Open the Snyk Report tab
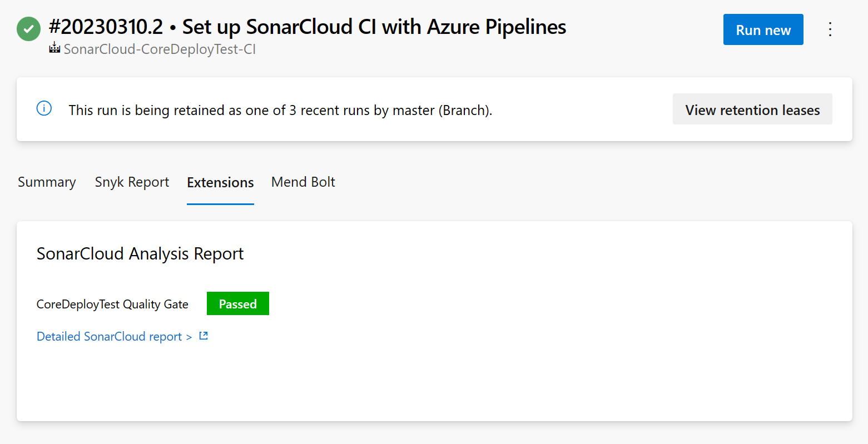The height and width of the screenshot is (444, 868). (x=132, y=182)
